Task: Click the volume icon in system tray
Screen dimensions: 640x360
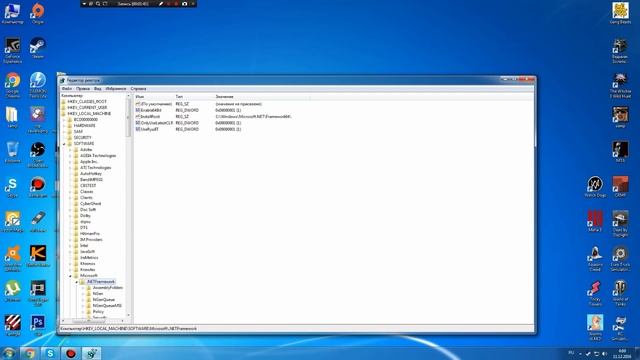Action: point(604,353)
